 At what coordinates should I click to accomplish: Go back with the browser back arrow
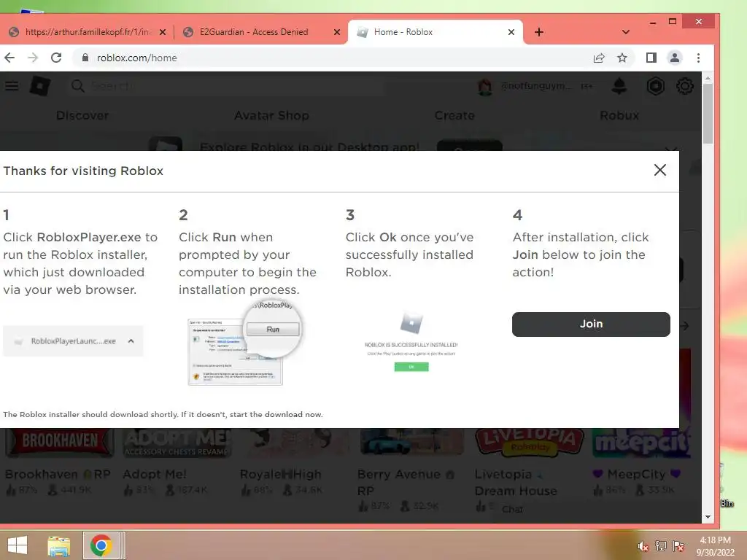tap(9, 58)
